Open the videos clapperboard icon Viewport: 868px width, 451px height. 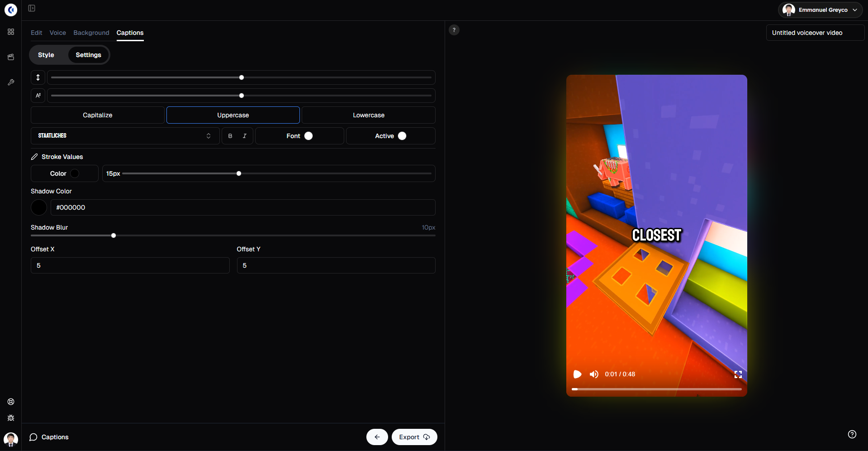(x=11, y=57)
